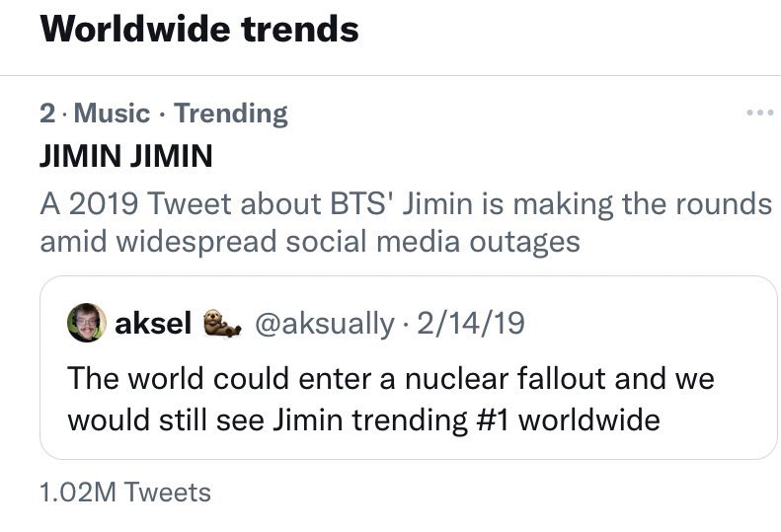
Task: Open the quoted tweet's first text line
Action: tap(390, 377)
